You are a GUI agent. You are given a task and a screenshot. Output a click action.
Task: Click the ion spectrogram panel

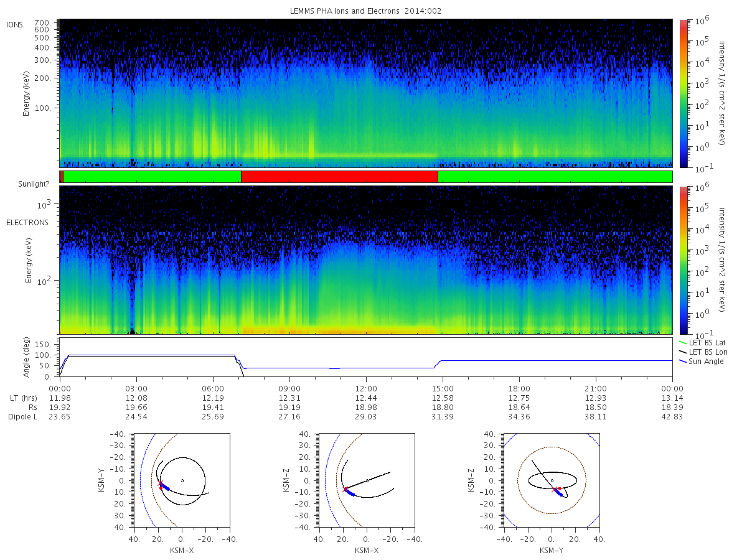366,93
